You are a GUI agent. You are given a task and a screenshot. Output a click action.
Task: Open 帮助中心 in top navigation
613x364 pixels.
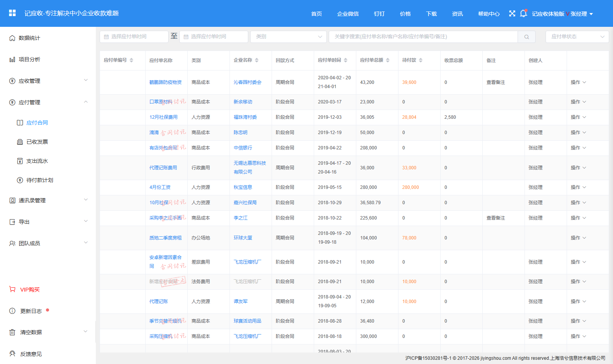[x=489, y=14]
